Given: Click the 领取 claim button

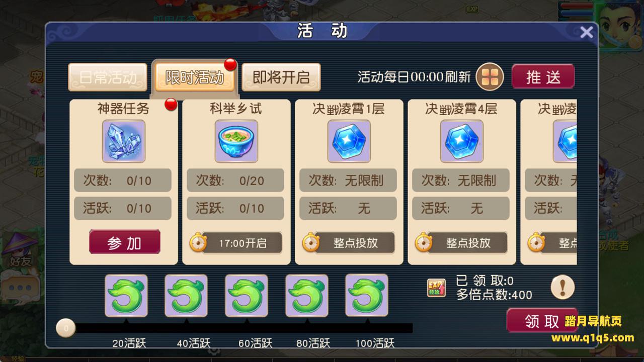Looking at the screenshot, I should (x=542, y=321).
